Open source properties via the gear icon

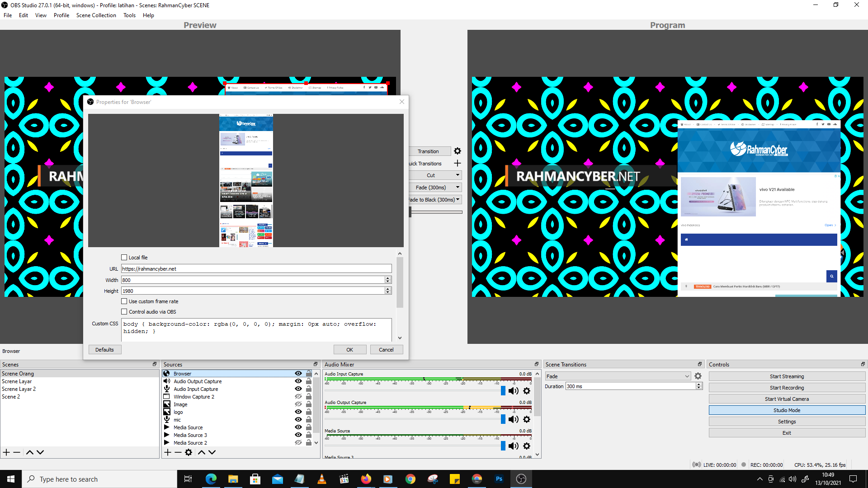coord(189,452)
